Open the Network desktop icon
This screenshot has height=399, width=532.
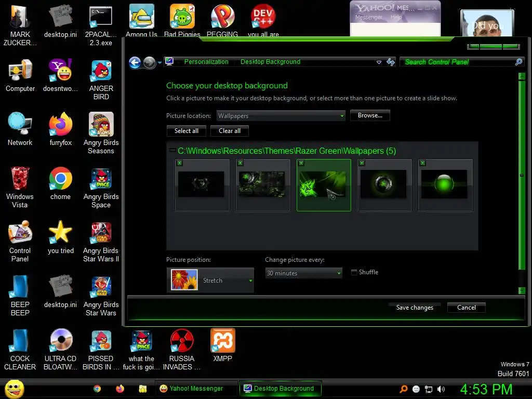click(x=20, y=129)
